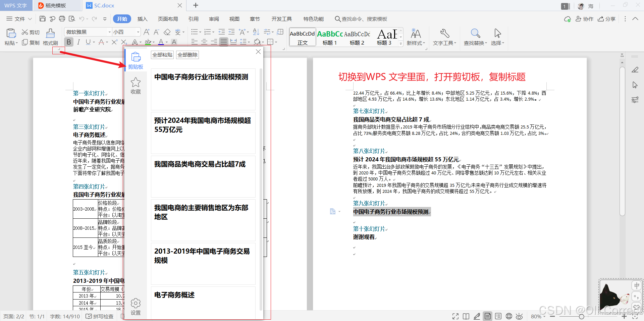
Task: Click the Distributed alignment icon
Action: [x=233, y=42]
